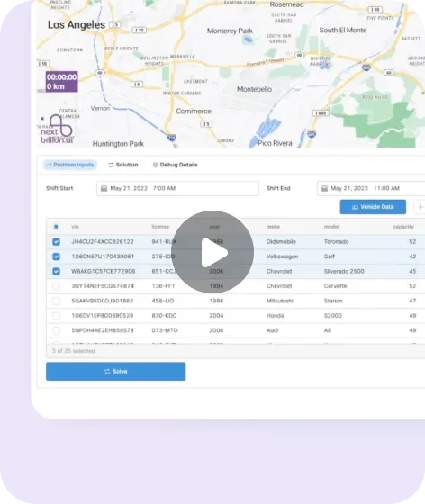Uncheck the Chevrolet Silverado 2500 row checkbox
425x504 pixels.
coord(56,271)
